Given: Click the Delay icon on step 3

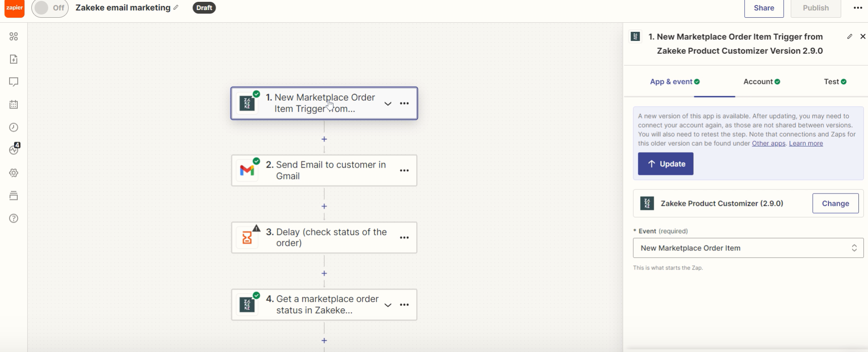Looking at the screenshot, I should pyautogui.click(x=247, y=238).
